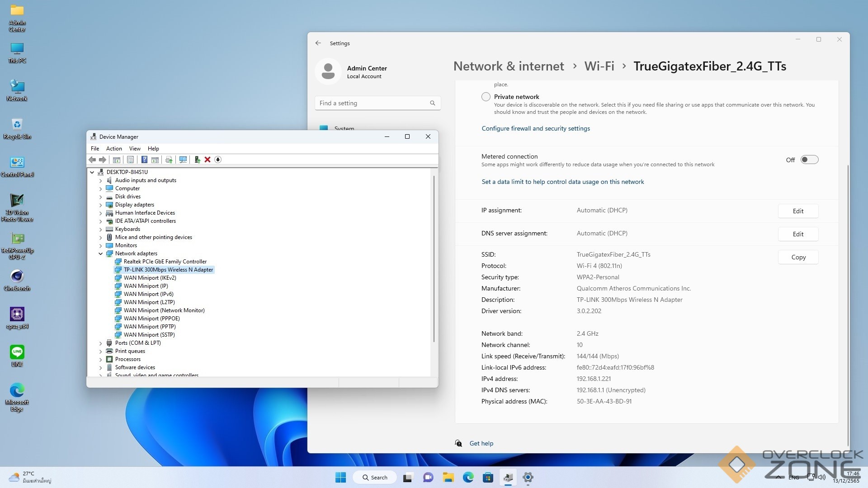Select Recycle Bin desktop icon
Screen dimensions: 868x488
[x=17, y=129]
